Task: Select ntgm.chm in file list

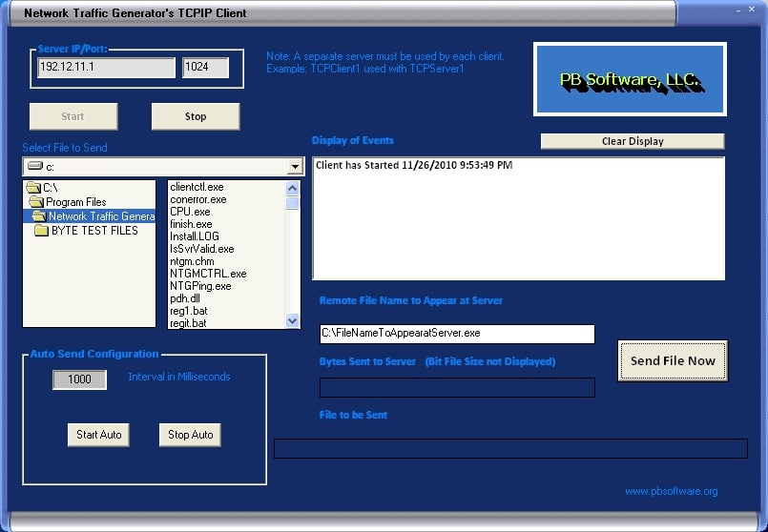Action: (x=192, y=261)
